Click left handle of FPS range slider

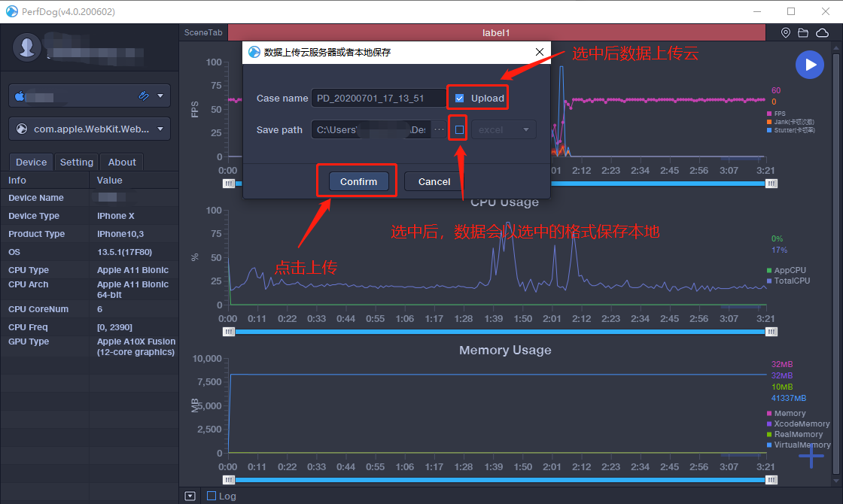229,184
